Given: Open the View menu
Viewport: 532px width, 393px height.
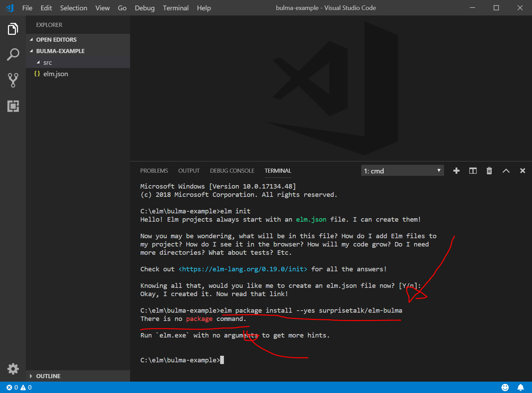Looking at the screenshot, I should point(102,8).
